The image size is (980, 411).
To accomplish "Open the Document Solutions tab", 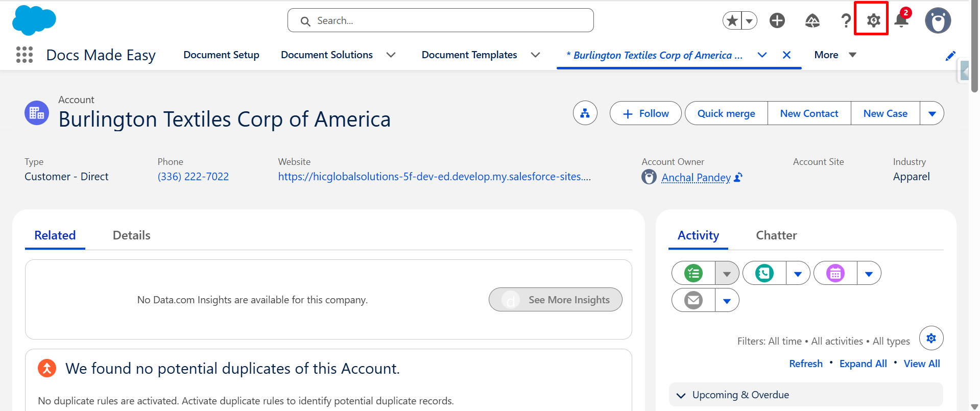I will (x=327, y=55).
